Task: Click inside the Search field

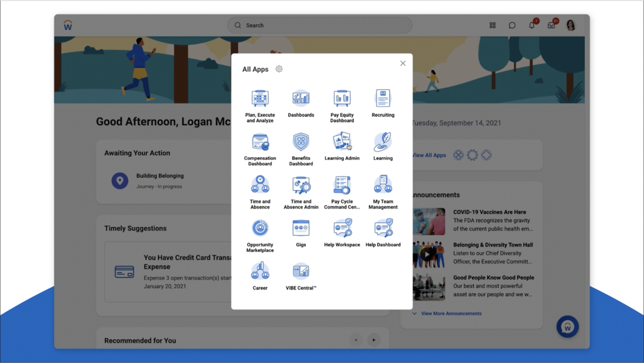Action: click(x=319, y=25)
